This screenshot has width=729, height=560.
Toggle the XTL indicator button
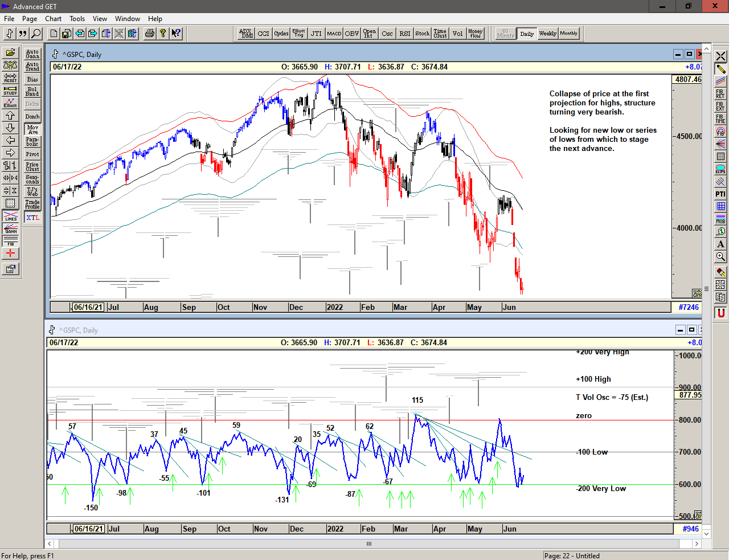(x=32, y=218)
